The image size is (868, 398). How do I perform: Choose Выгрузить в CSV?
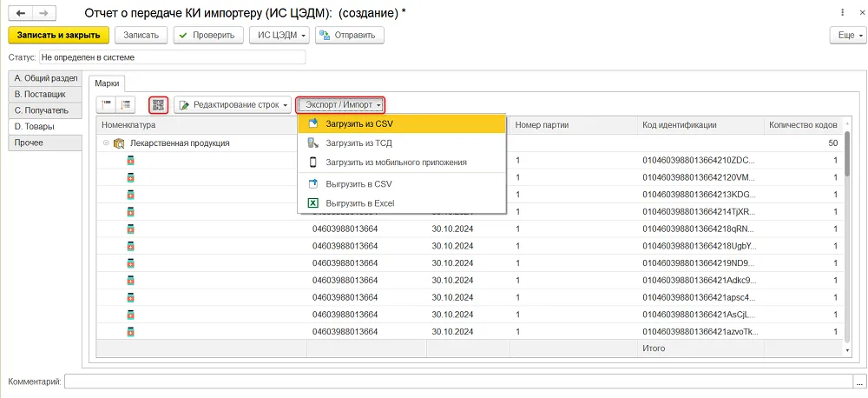[x=402, y=183]
